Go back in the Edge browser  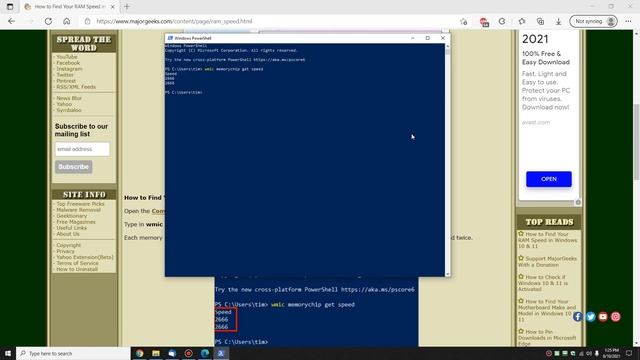[x=11, y=21]
